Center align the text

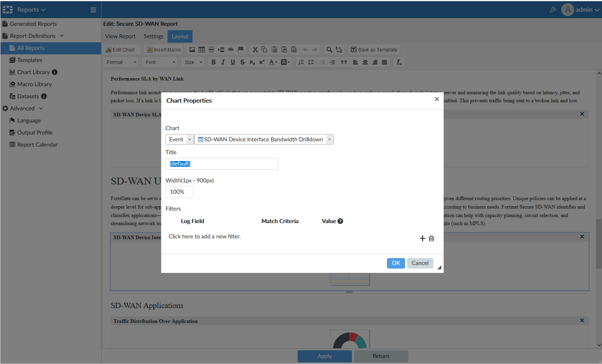(365, 62)
